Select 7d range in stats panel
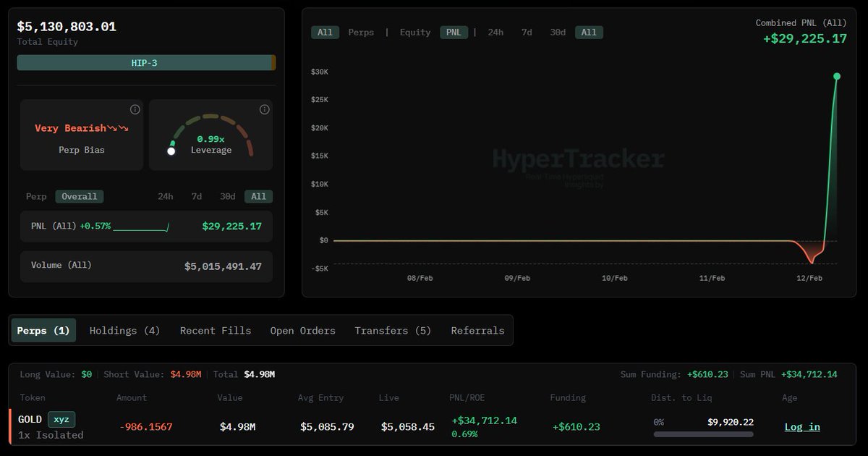This screenshot has height=456, width=868. [x=197, y=196]
